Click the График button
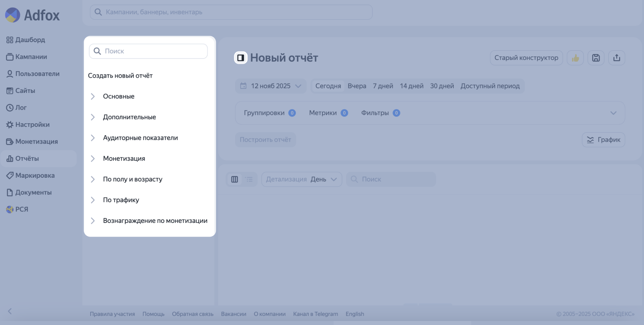 click(603, 140)
